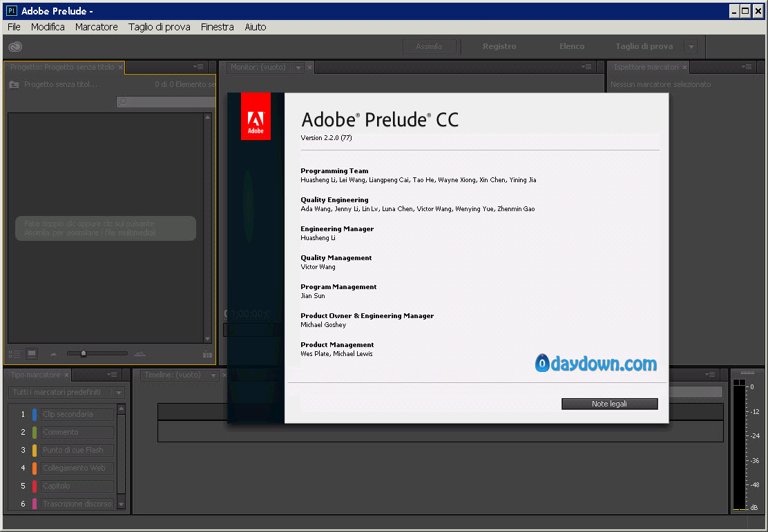Click marker list scrollbar up arrow

pyautogui.click(x=121, y=408)
